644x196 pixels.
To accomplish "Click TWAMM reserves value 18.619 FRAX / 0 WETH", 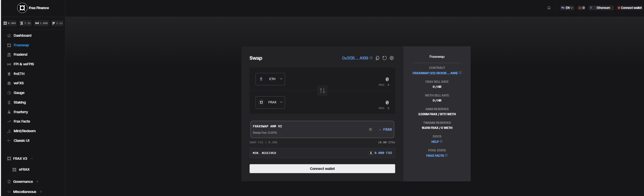I will click(x=437, y=128).
